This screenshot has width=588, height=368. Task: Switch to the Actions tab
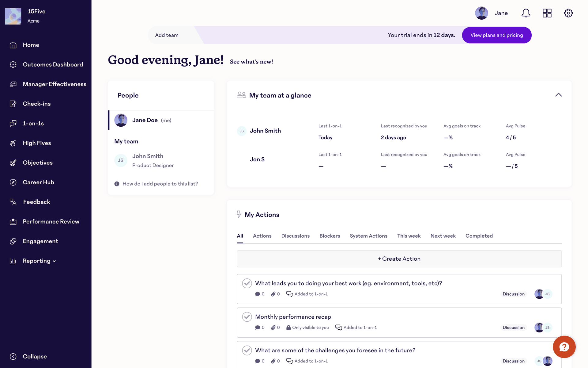point(262,236)
